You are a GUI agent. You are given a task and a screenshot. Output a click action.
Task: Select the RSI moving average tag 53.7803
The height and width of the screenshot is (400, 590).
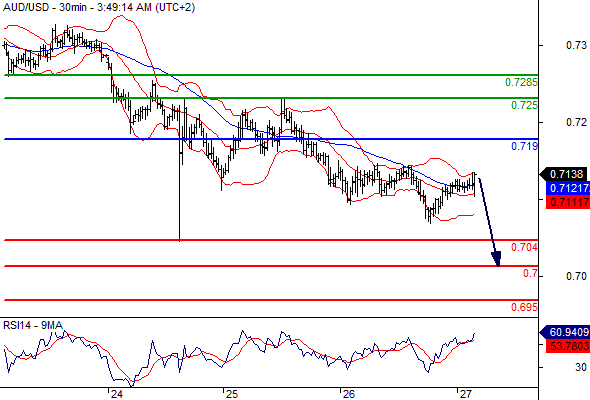[x=567, y=346]
